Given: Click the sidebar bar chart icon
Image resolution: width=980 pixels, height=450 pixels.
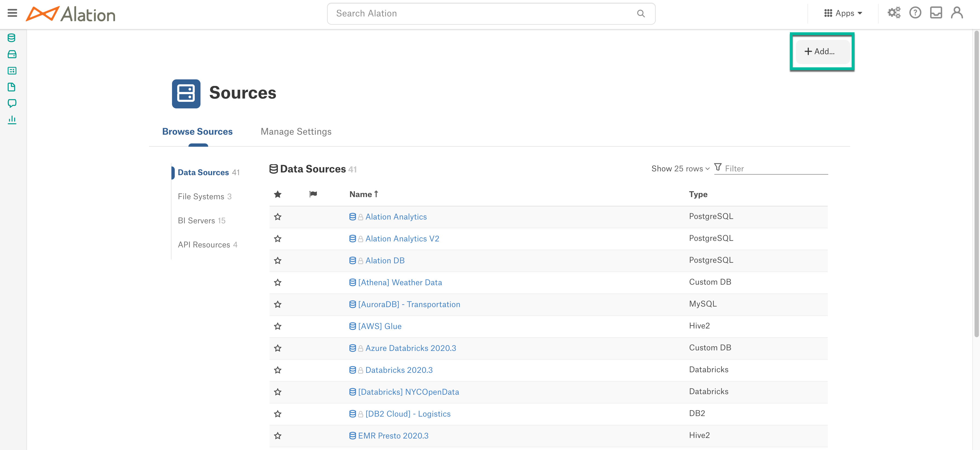Looking at the screenshot, I should pos(12,120).
